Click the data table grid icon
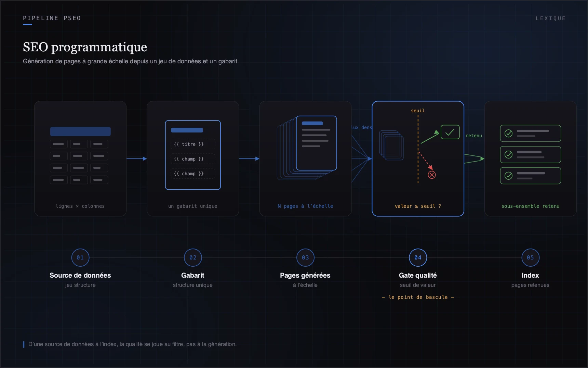Screen dimensions: 588x368 (x=80, y=155)
